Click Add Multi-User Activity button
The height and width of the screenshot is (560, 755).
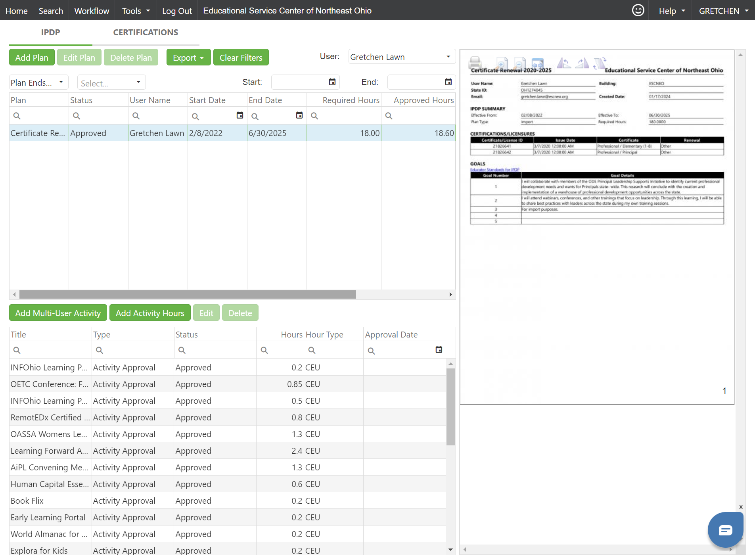[x=58, y=313]
